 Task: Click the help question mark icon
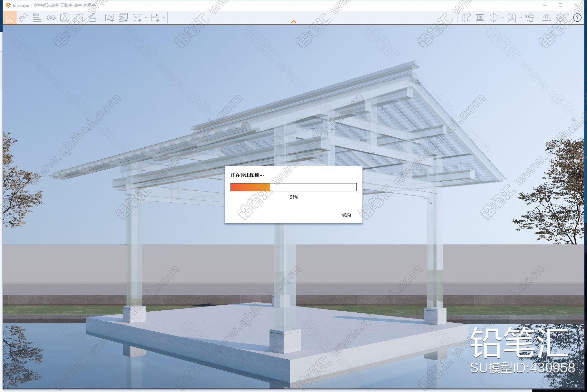tap(577, 18)
